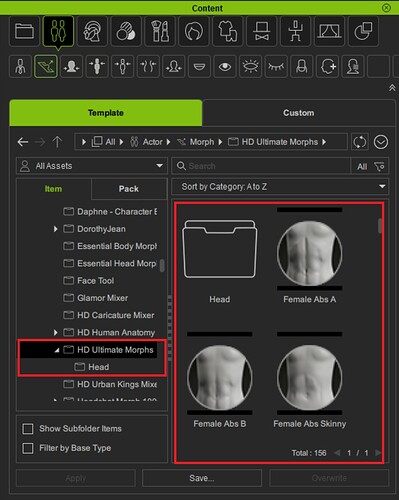Go forward with the right arrow
The height and width of the screenshot is (500, 399).
[x=40, y=142]
